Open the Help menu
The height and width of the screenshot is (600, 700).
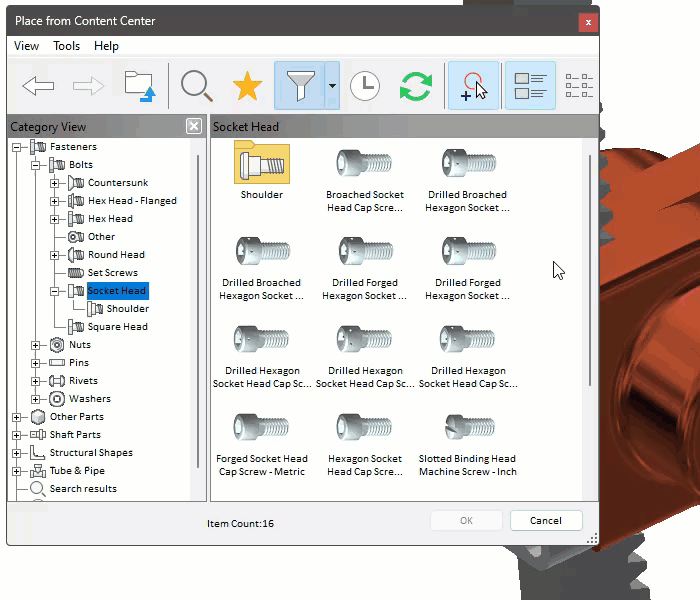(x=106, y=46)
